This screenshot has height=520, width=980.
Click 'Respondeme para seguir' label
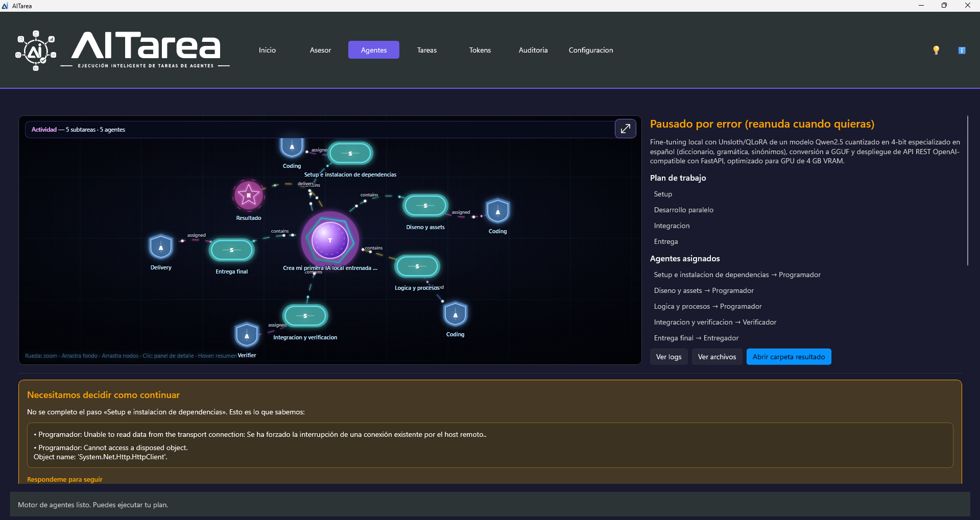[x=65, y=479]
